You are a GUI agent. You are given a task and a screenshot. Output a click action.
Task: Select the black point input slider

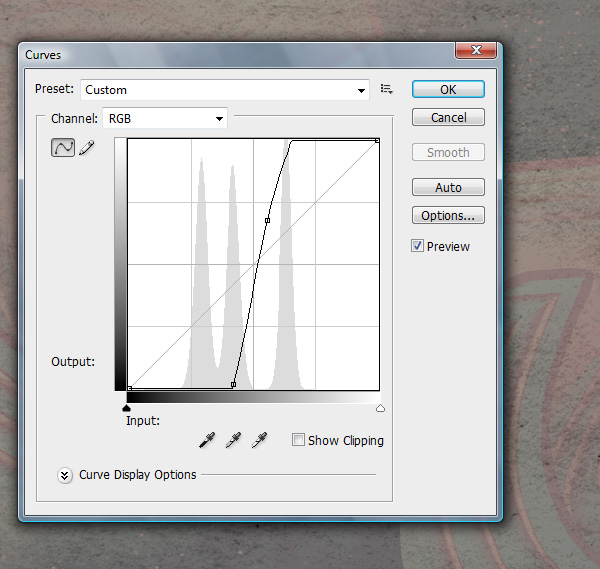click(126, 408)
